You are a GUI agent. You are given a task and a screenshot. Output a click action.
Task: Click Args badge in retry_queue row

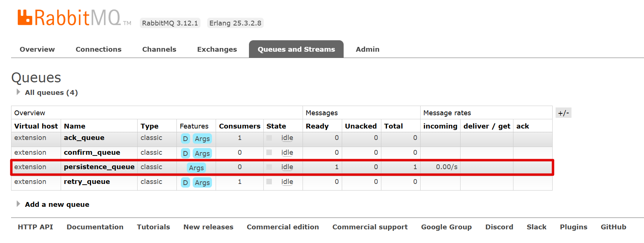[x=202, y=182]
